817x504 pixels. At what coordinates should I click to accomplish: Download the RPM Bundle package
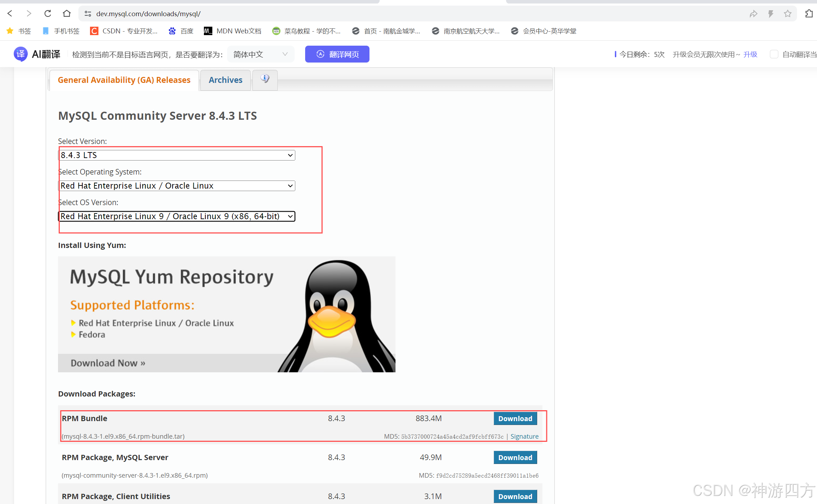[x=515, y=419]
